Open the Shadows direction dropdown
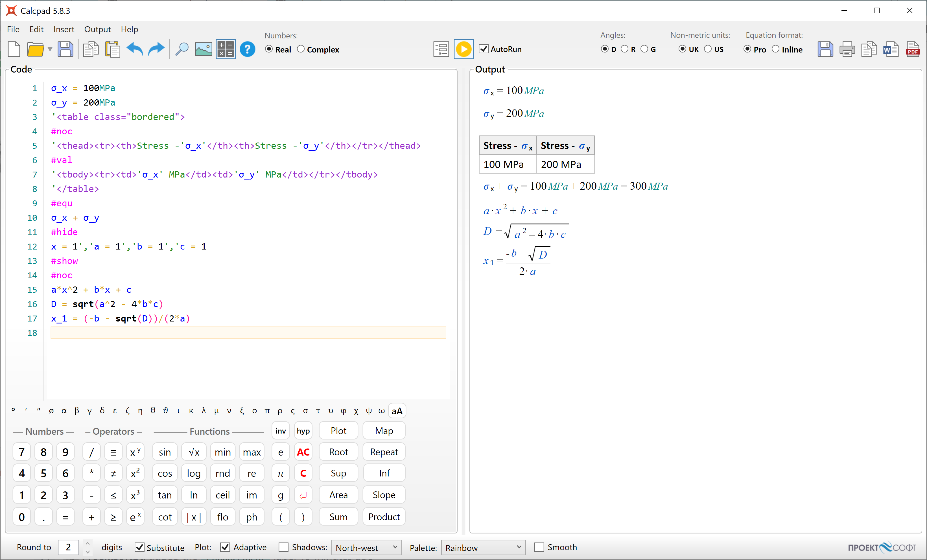 click(366, 548)
